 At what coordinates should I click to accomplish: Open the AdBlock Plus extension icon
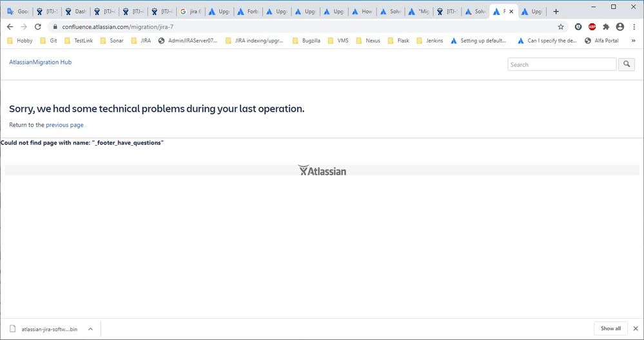(x=592, y=26)
